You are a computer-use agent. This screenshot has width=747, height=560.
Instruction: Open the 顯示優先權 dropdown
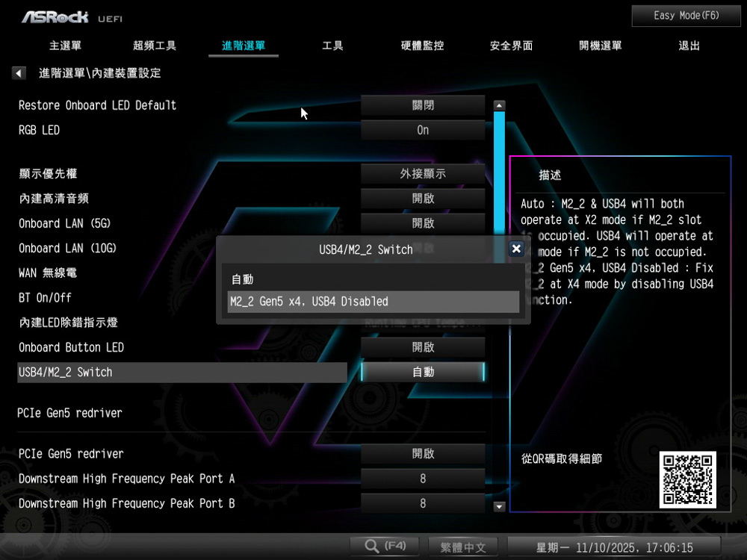[x=423, y=173]
